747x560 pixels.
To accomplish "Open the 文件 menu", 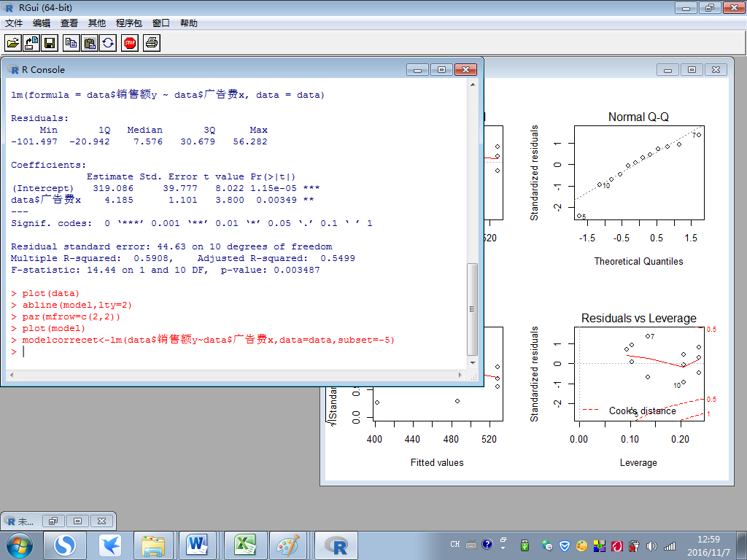I will tap(14, 23).
